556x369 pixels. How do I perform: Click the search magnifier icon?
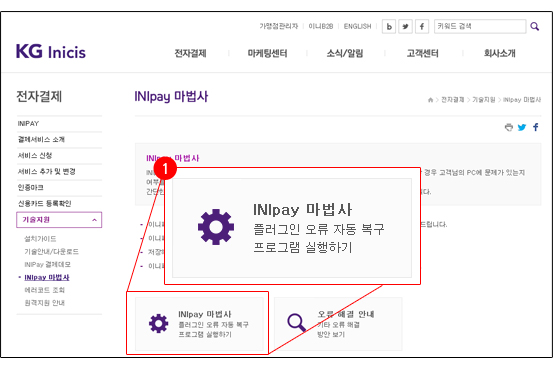(534, 26)
